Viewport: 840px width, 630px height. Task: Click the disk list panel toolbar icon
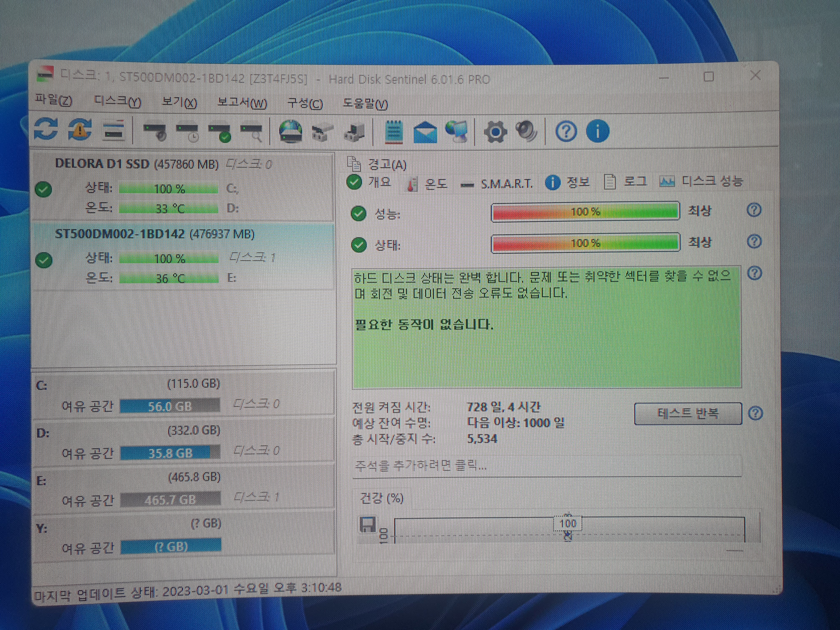tap(114, 130)
